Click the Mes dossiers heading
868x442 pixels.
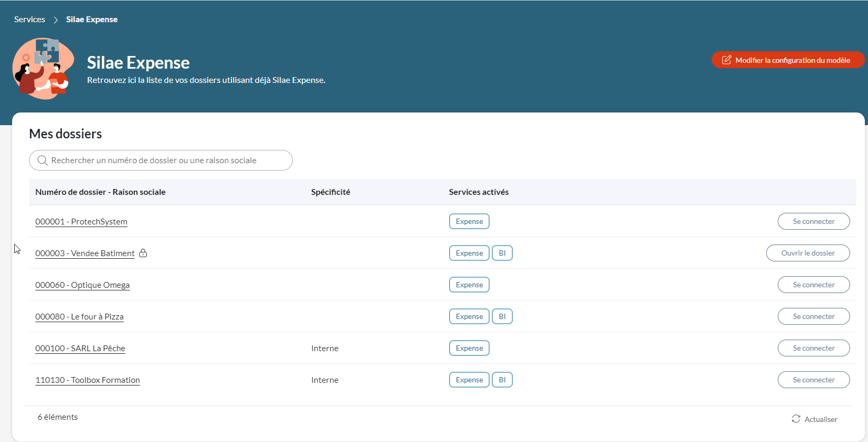65,134
